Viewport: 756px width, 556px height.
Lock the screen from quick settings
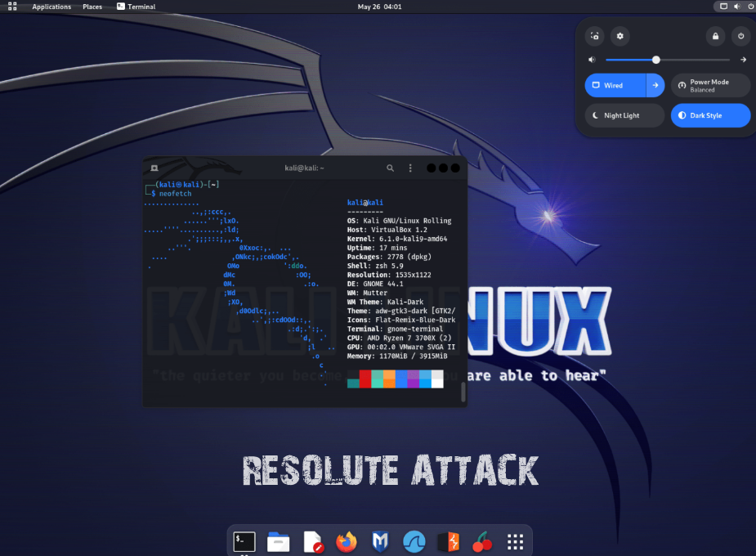(x=715, y=36)
